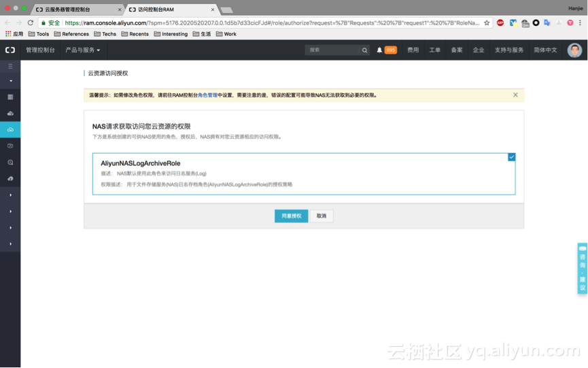Open the 费用 menu
The width and height of the screenshot is (588, 368).
tap(413, 50)
